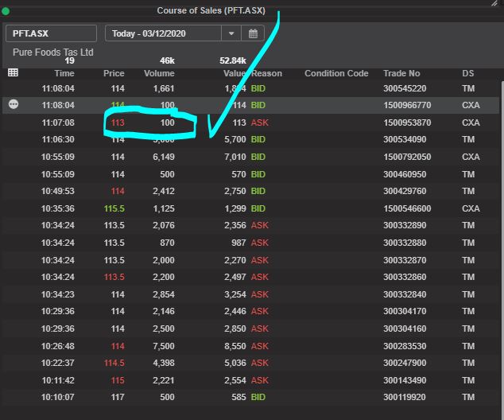Sort by the Condition Code column header
The image size is (504, 420).
(x=336, y=73)
